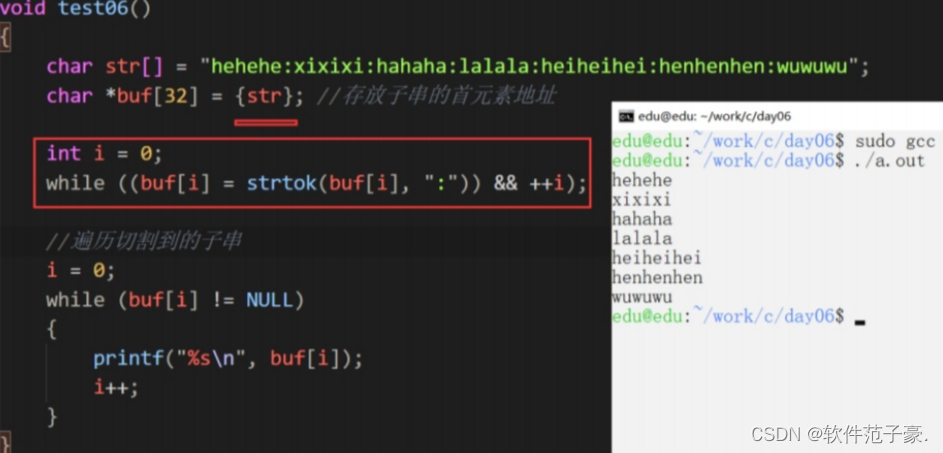The image size is (943, 453).
Task: Click the opening brace of test06 body
Action: 5,39
